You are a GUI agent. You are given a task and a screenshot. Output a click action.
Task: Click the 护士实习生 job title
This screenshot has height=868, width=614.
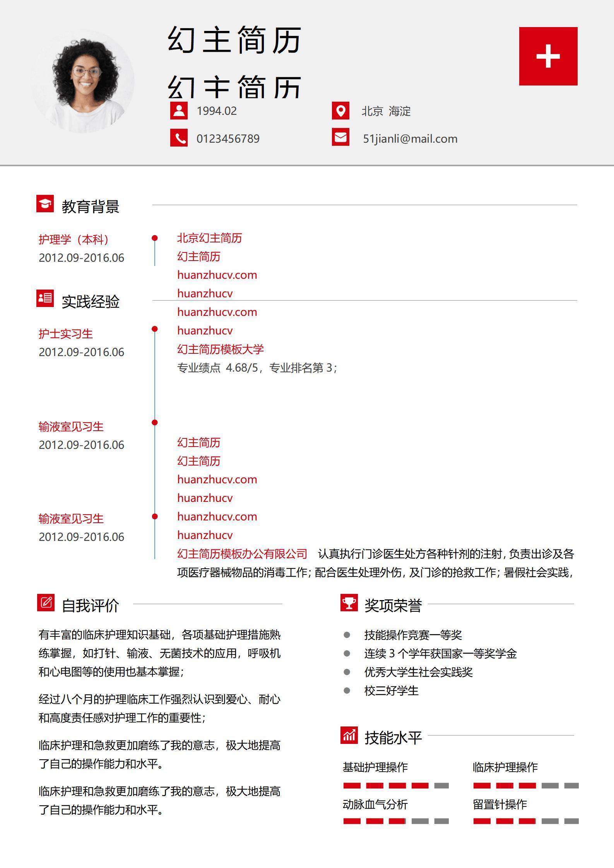pyautogui.click(x=66, y=334)
